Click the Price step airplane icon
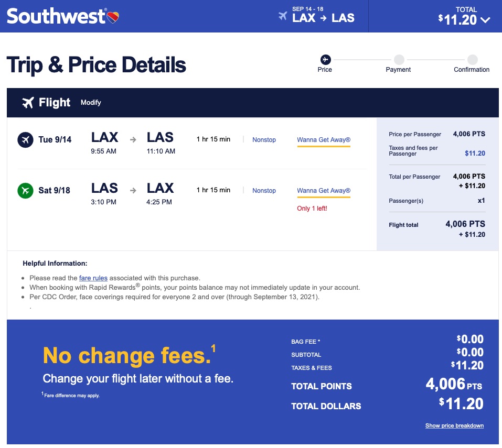 325,59
